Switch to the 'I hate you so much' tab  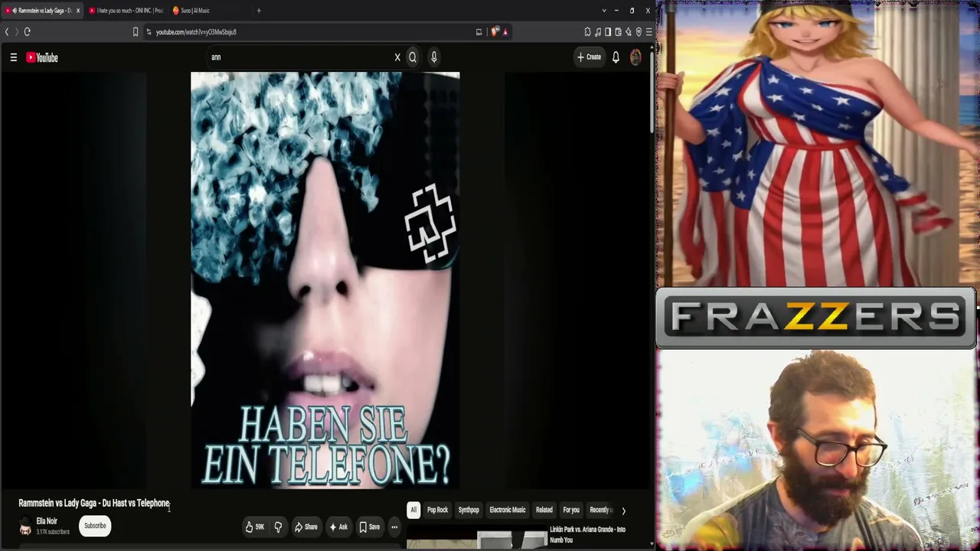click(126, 11)
